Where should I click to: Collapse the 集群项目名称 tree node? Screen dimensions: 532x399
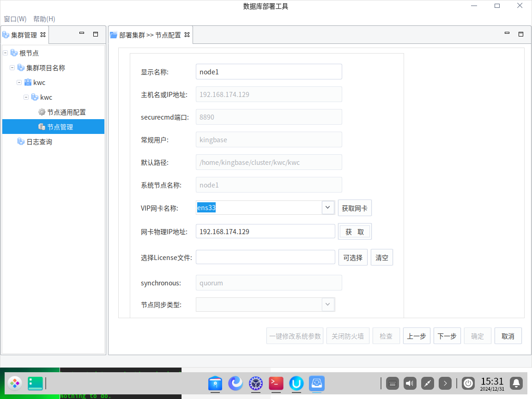click(x=12, y=68)
